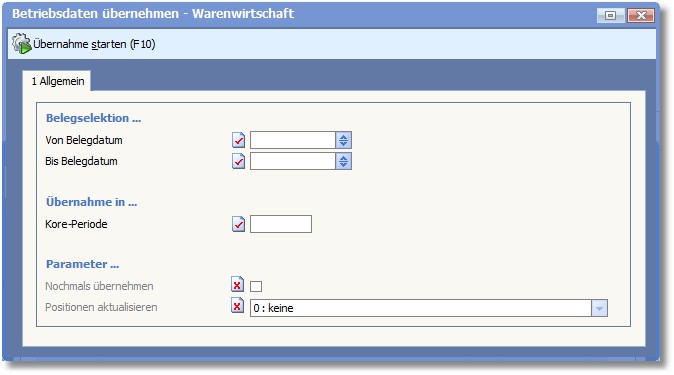This screenshot has width=674, height=375.
Task: Click the checkmark icon beside Bis Belegdatum
Action: coord(239,161)
